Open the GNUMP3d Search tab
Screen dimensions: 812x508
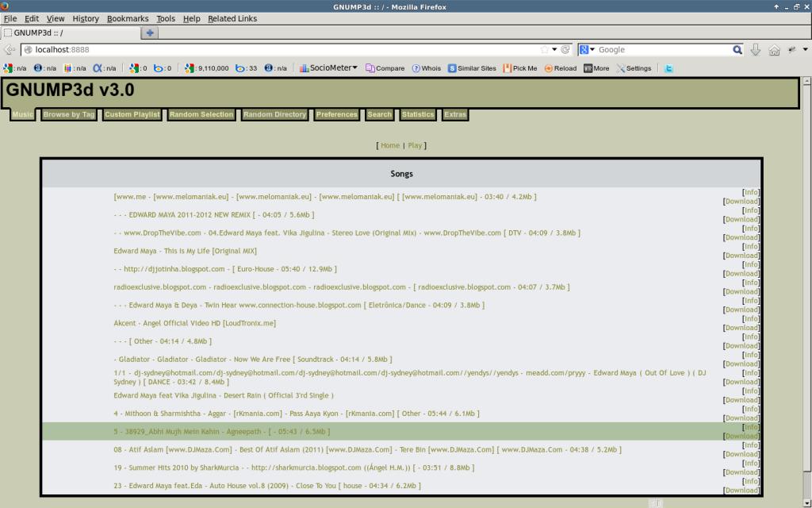pos(380,114)
